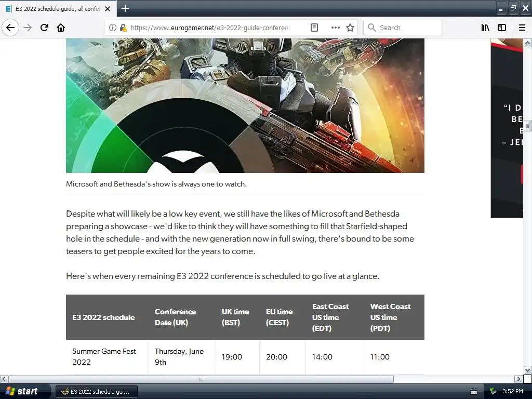Restore down the browser window
The width and height of the screenshot is (532, 399).
pyautogui.click(x=513, y=8)
